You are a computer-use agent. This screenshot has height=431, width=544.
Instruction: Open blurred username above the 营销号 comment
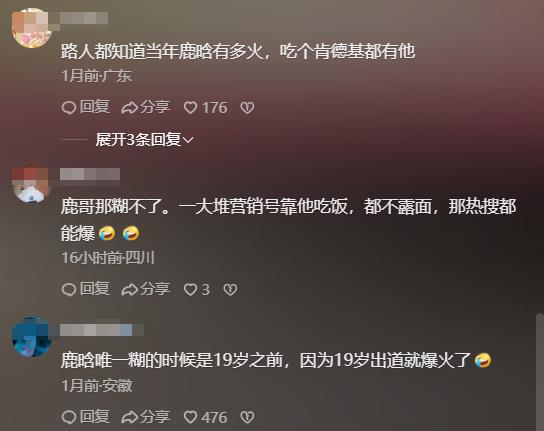(90, 174)
